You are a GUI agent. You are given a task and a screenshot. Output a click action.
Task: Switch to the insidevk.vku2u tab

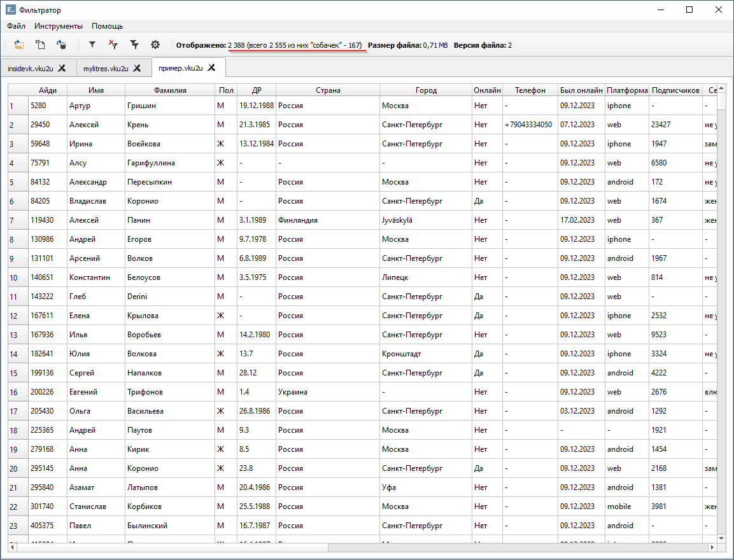tap(31, 69)
